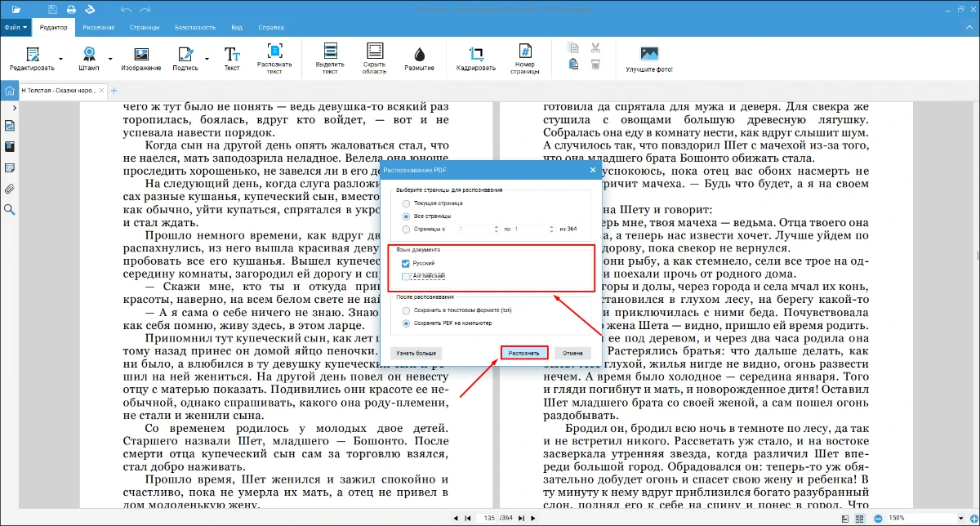Click the save diskette icon in title bar
The image size is (980, 526).
coord(53,9)
